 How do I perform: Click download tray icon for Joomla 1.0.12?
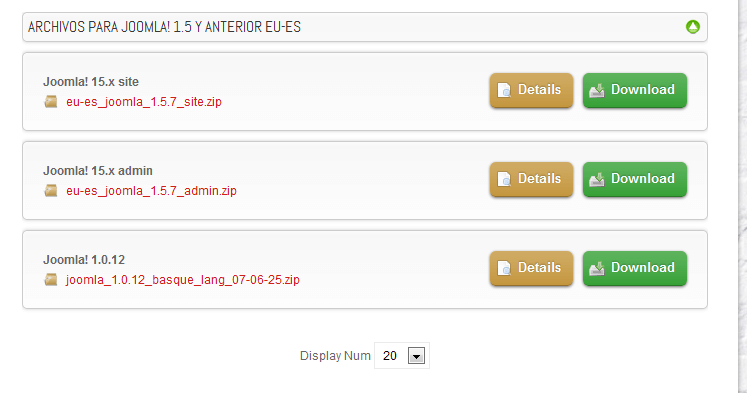(597, 268)
